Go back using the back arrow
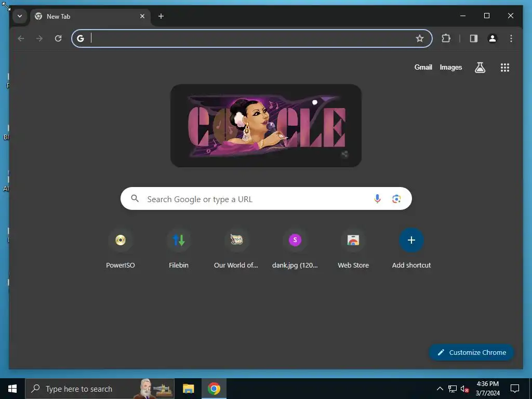The width and height of the screenshot is (532, 399). pos(21,38)
